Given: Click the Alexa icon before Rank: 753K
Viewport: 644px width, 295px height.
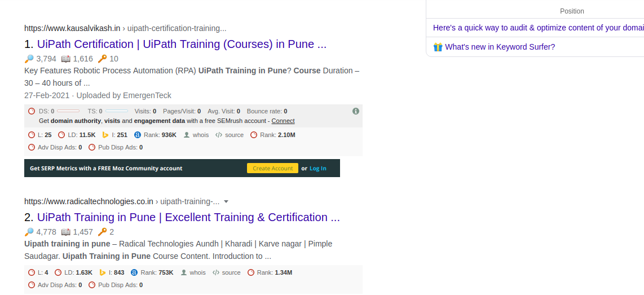Looking at the screenshot, I should pyautogui.click(x=134, y=272).
